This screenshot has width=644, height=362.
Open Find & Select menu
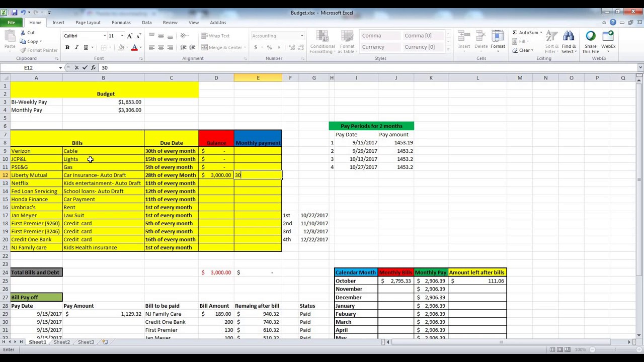569,42
